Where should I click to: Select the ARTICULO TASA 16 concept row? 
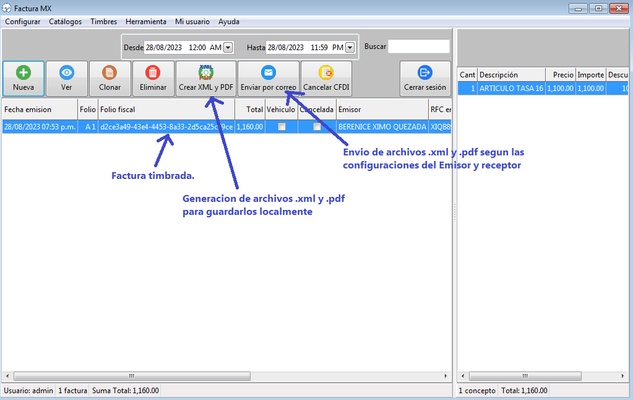(543, 88)
